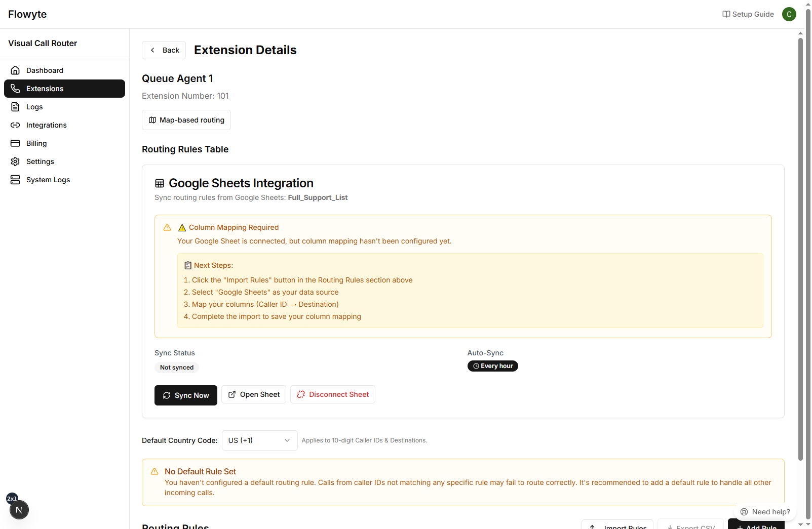Image resolution: width=812 pixels, height=529 pixels.
Task: Open the Default Country Code dropdown
Action: coord(259,440)
